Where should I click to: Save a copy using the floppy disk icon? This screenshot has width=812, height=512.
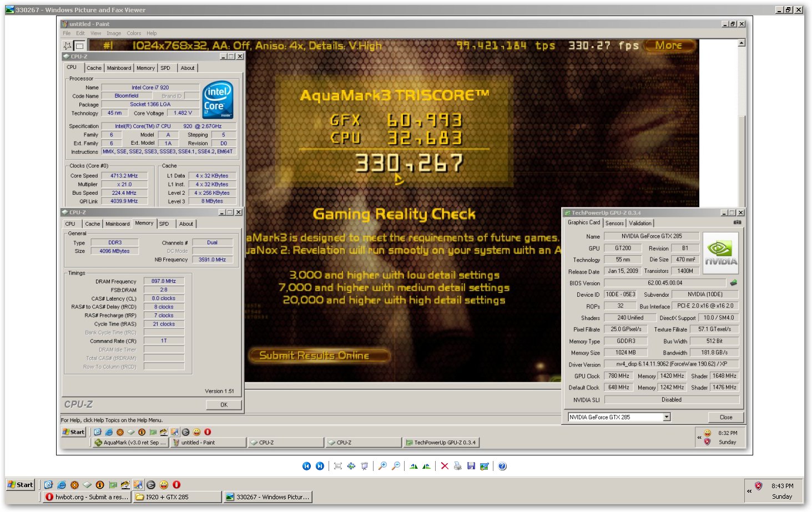pos(471,466)
